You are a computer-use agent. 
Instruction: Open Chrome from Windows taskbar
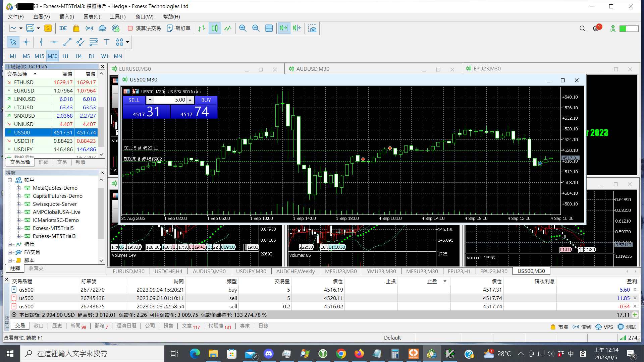click(341, 354)
